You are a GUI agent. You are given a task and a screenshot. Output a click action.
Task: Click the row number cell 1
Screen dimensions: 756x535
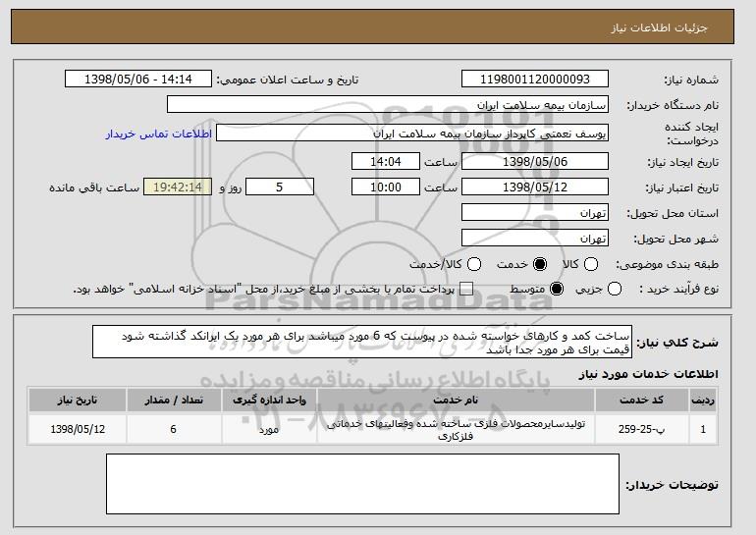[703, 429]
